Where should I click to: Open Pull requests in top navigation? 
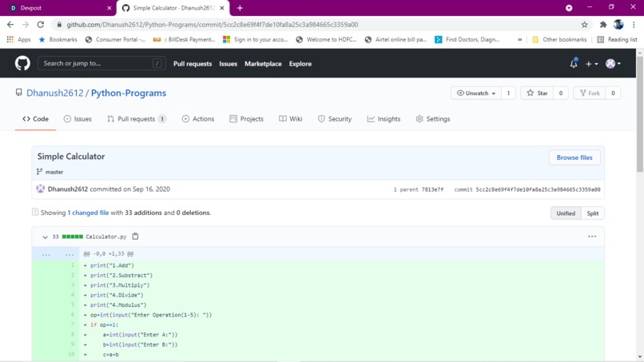193,64
